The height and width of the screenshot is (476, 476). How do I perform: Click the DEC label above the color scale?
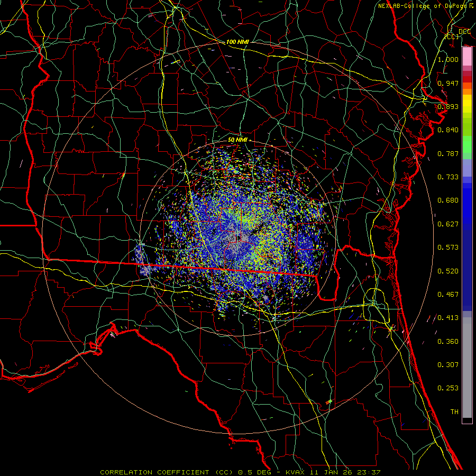pyautogui.click(x=464, y=32)
